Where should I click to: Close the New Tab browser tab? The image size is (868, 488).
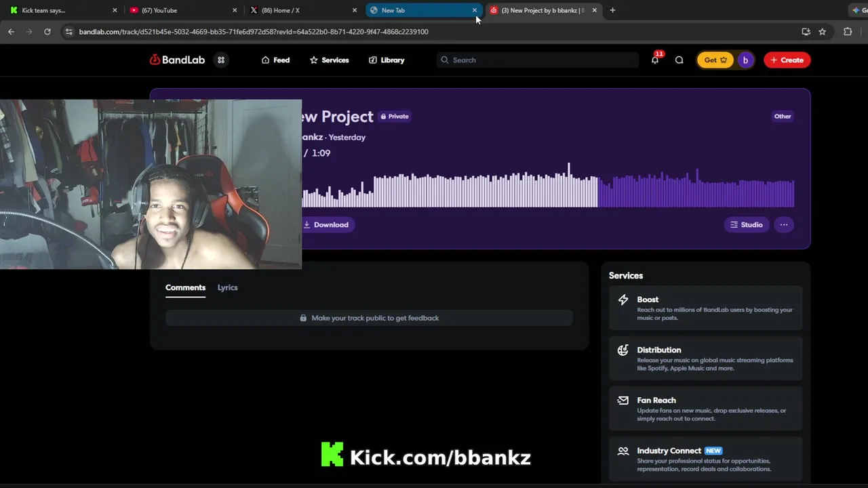[475, 10]
